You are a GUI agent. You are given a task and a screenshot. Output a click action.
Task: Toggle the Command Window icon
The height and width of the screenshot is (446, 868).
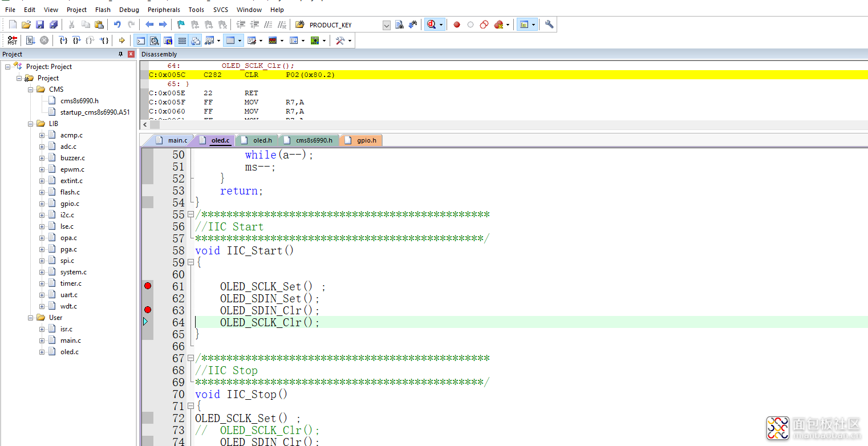click(x=140, y=40)
